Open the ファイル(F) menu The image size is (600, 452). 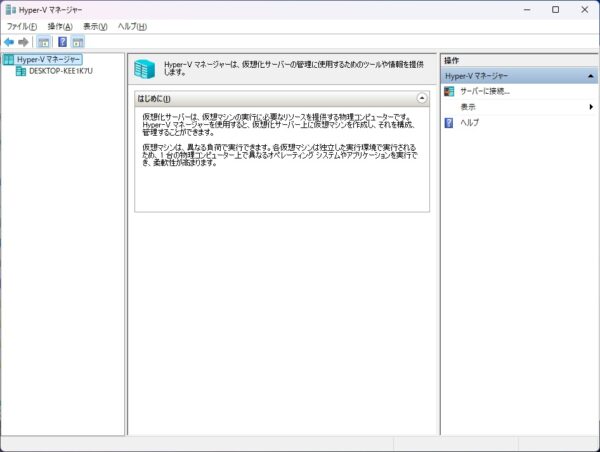22,26
